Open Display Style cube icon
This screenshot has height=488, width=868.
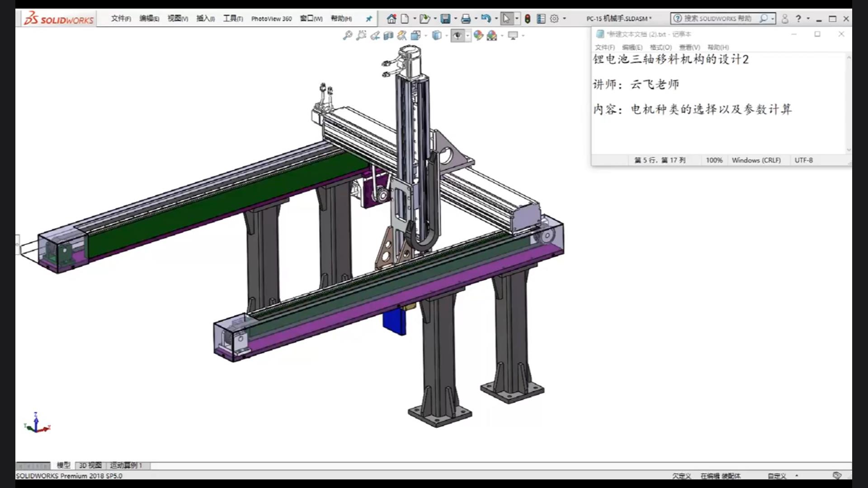tap(437, 35)
